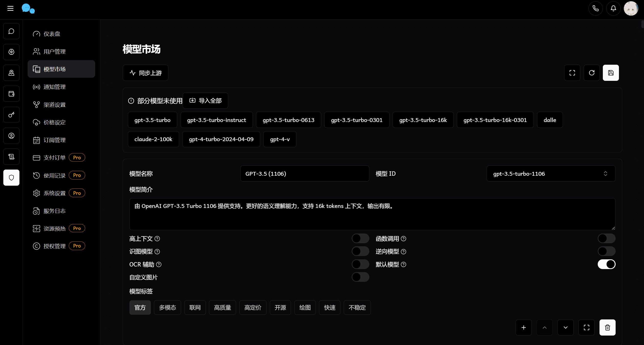Open the notifications bell
This screenshot has height=345, width=644.
pos(613,8)
